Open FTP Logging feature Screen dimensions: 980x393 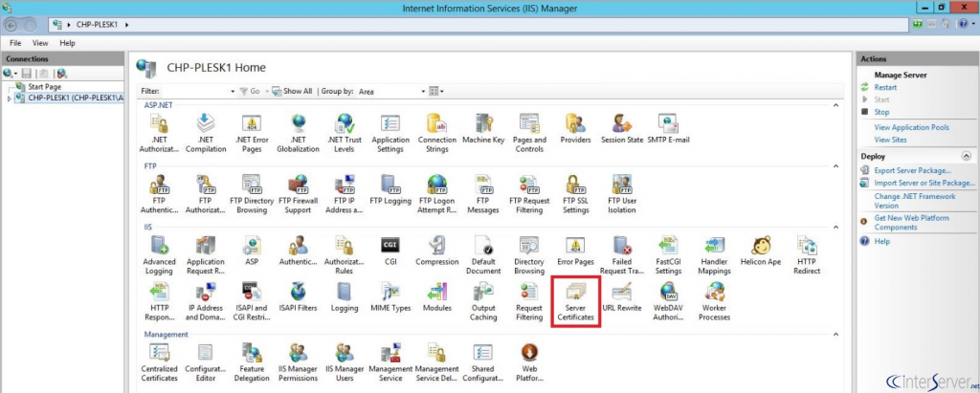pos(390,190)
